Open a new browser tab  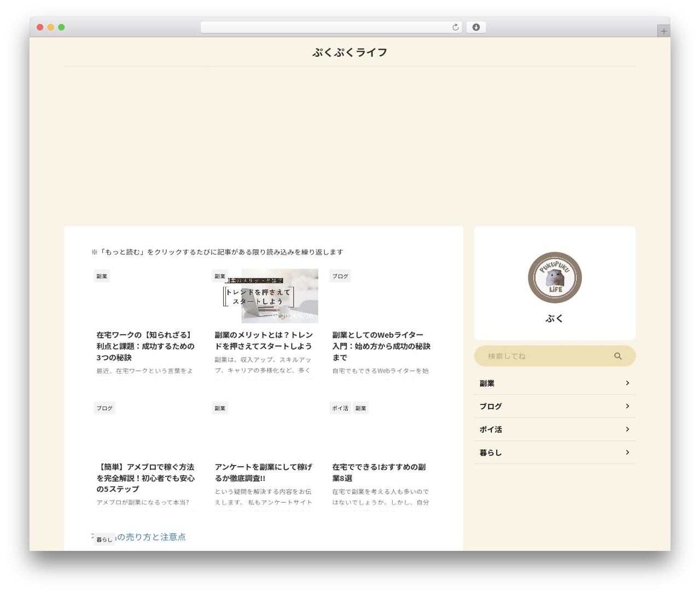[x=663, y=31]
